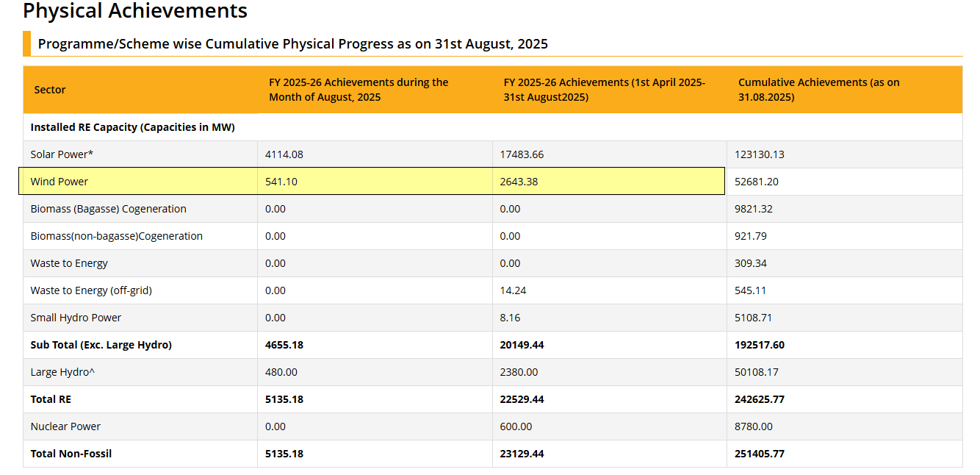This screenshot has height=475, width=980.
Task: Click the Programme/Scheme wise Cumulative Physical Progress subtitle
Action: coord(292,43)
